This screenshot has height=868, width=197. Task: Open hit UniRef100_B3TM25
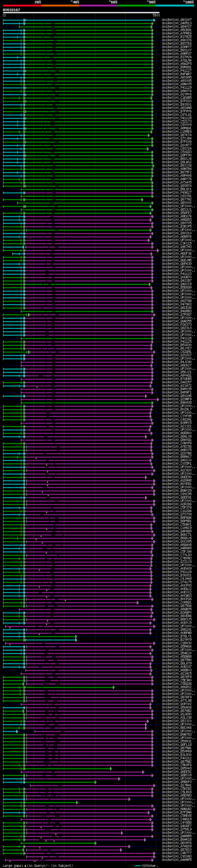click(176, 37)
